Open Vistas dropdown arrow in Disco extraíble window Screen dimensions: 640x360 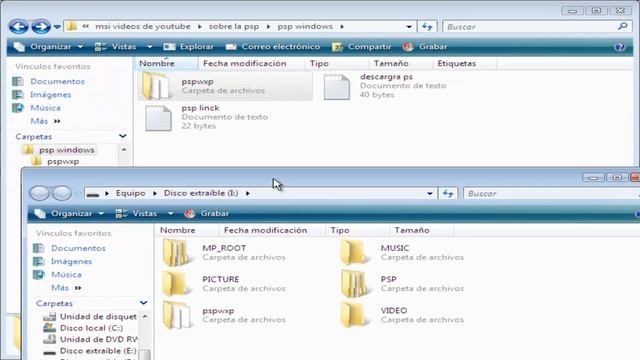pos(170,213)
